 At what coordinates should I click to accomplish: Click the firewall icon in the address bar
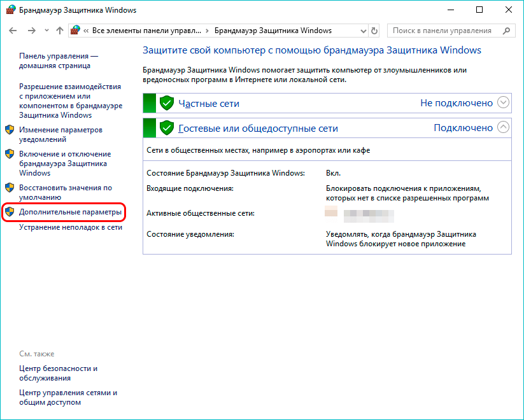click(x=75, y=31)
